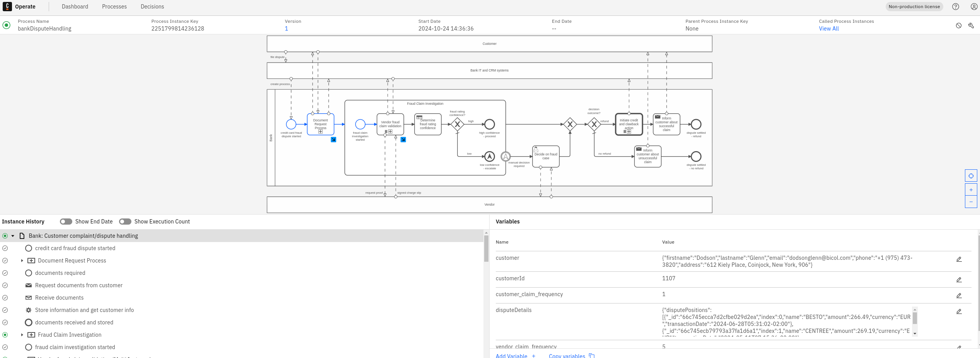
Task: Select Inform customer about unsuccessful claim task
Action: (648, 156)
